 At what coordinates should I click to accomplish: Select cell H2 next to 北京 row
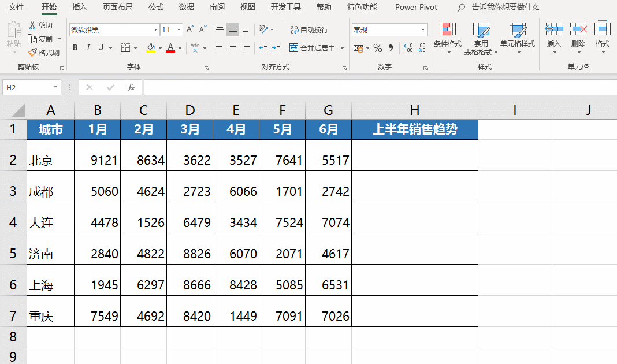415,155
